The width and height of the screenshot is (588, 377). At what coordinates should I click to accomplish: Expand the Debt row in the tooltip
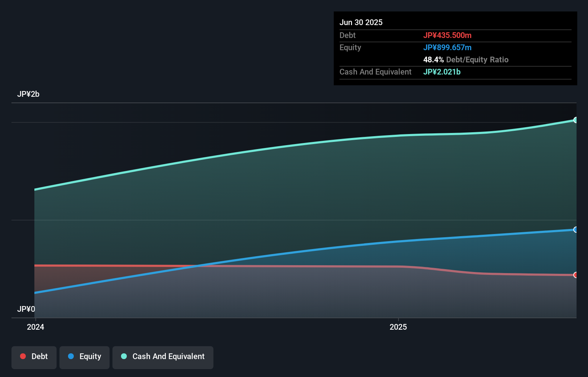click(x=347, y=35)
